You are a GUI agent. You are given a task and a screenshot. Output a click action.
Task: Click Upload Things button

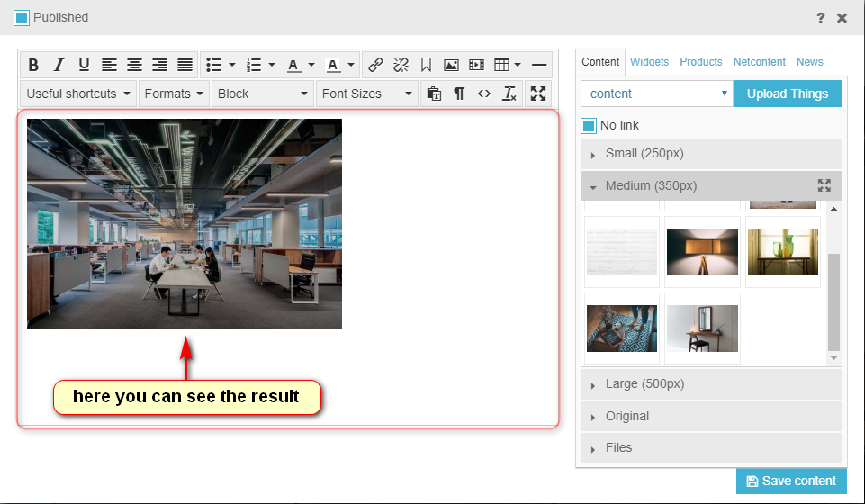click(x=788, y=94)
